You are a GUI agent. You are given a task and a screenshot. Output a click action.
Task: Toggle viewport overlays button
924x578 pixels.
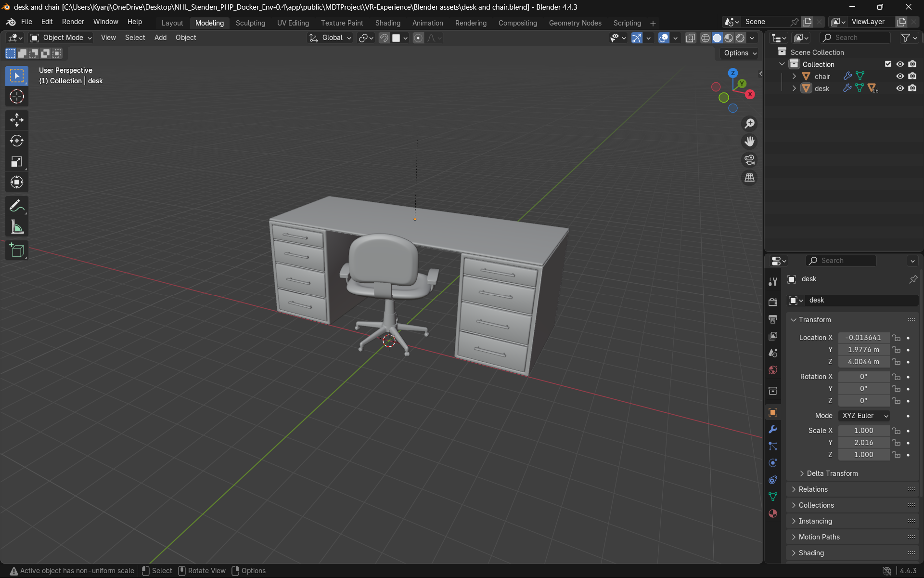pos(664,38)
